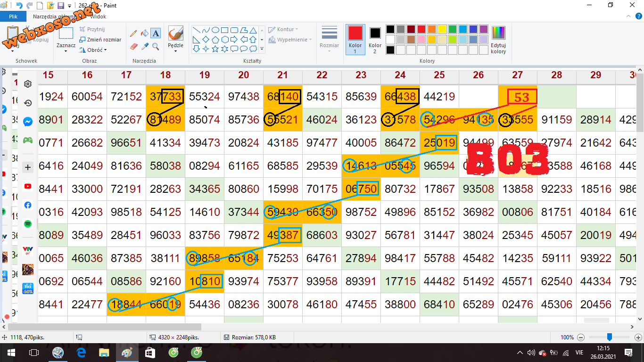Click the Undo arrow in quick access toolbar
This screenshot has height=362, width=644.
19,6
